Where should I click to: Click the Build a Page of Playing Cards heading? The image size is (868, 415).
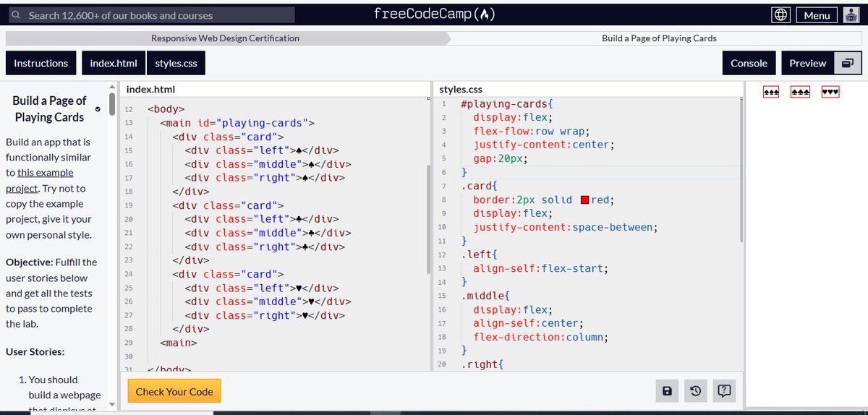[x=49, y=108]
